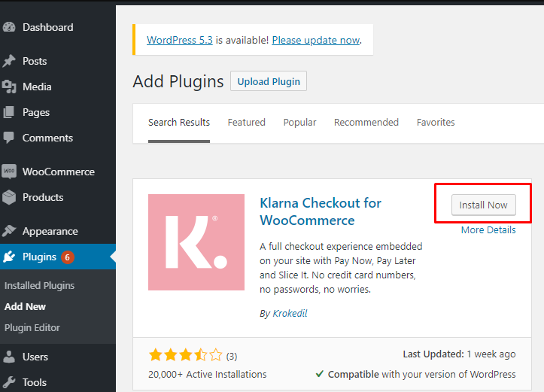Click the Dashboard gauge icon
544x392 pixels.
(x=9, y=28)
